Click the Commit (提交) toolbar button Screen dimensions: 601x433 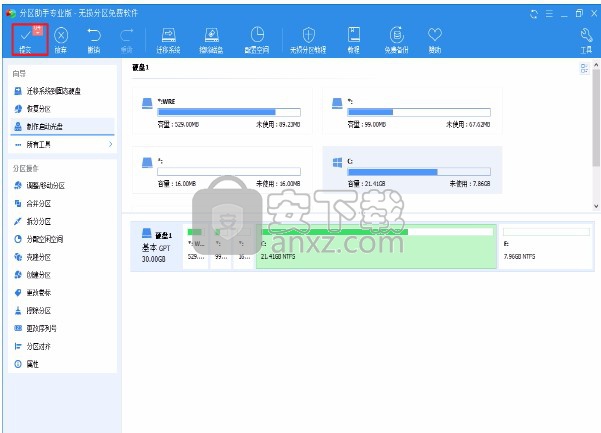click(x=30, y=39)
